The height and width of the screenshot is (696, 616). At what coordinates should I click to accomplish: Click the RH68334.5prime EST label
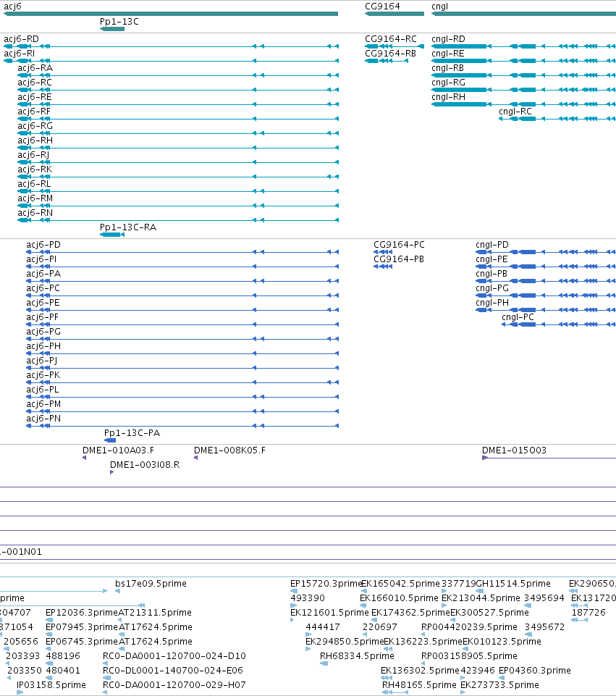(x=357, y=656)
